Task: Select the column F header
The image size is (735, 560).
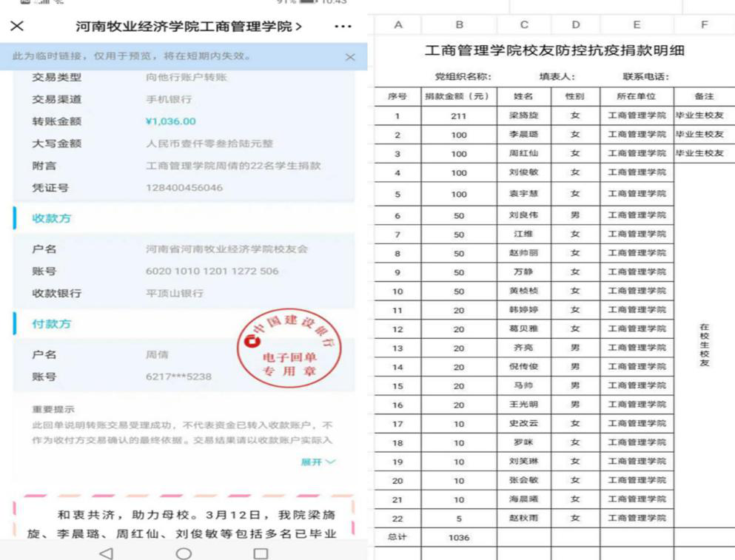Action: 704,24
